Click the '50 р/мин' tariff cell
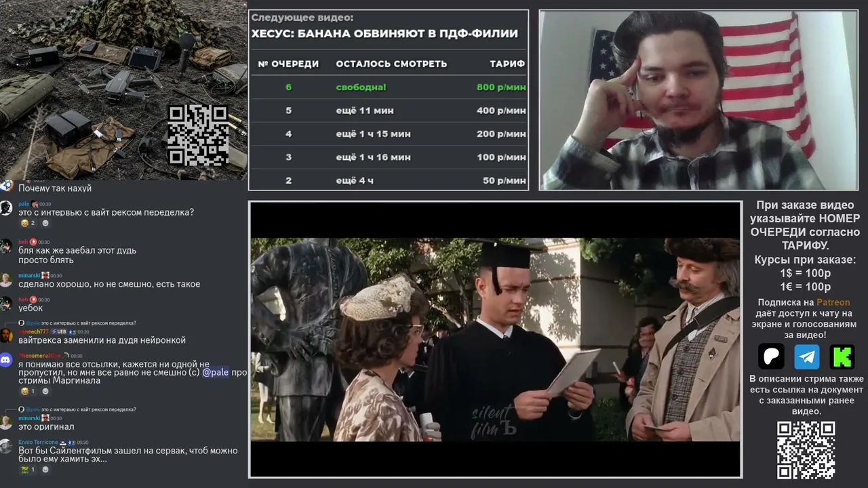 505,180
